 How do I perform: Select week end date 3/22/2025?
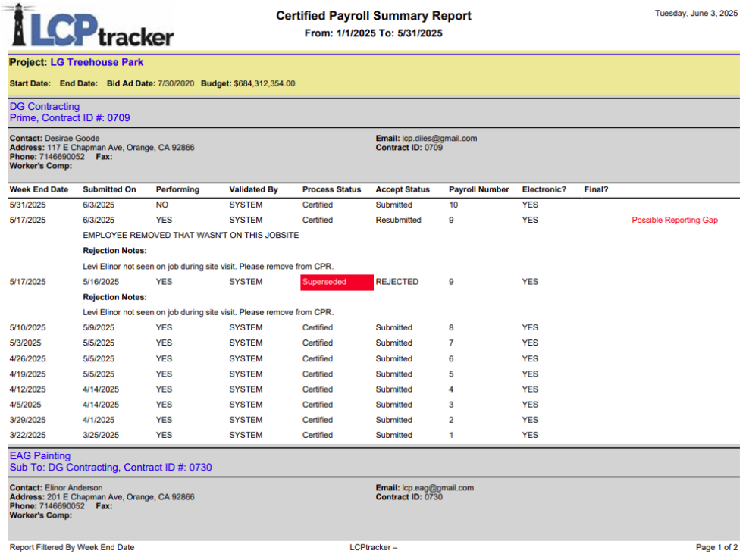click(27, 435)
